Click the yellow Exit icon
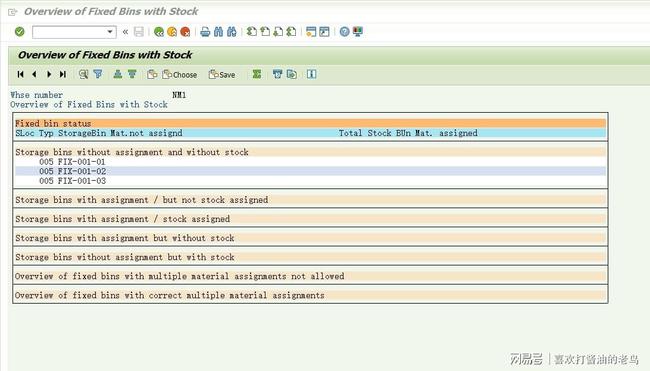The image size is (650, 371). point(172,32)
